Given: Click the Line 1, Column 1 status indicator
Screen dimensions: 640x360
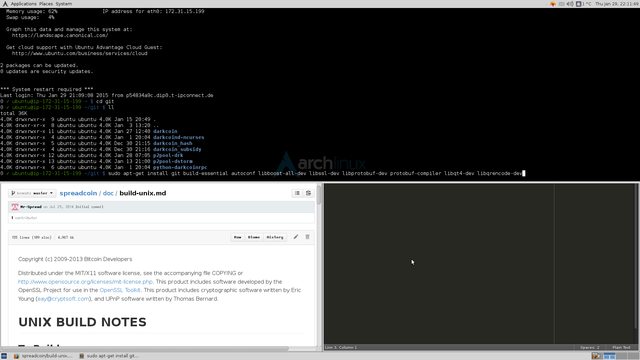Looking at the screenshot, I should [341, 347].
